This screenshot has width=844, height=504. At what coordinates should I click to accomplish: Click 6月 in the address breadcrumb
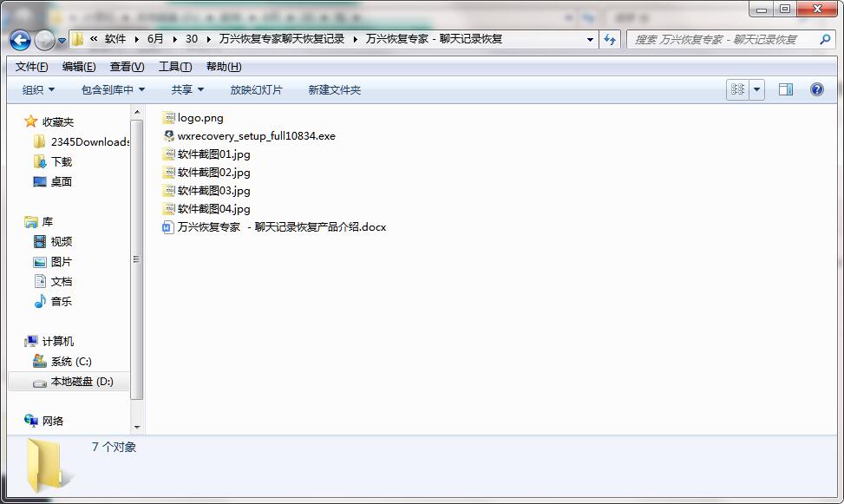155,39
